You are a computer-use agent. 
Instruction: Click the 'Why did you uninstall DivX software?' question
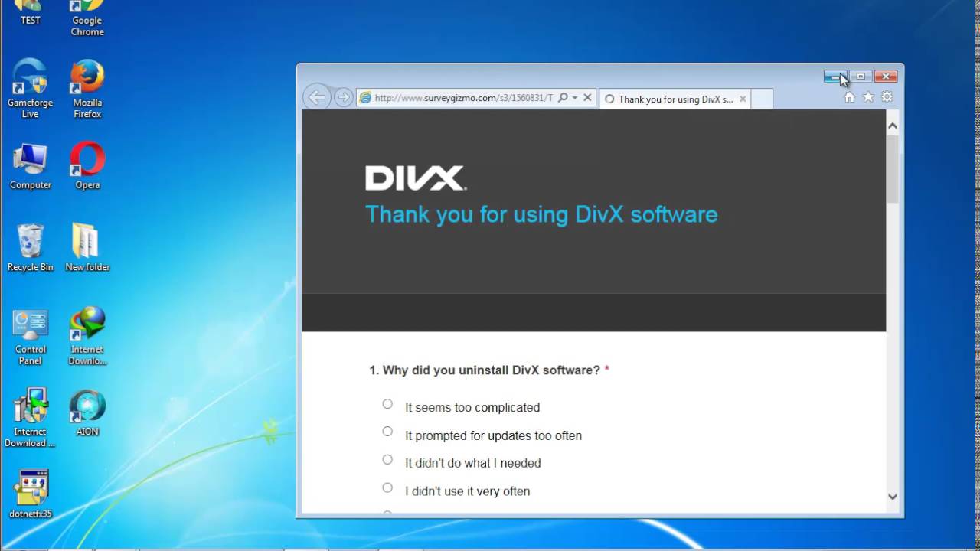tap(489, 370)
